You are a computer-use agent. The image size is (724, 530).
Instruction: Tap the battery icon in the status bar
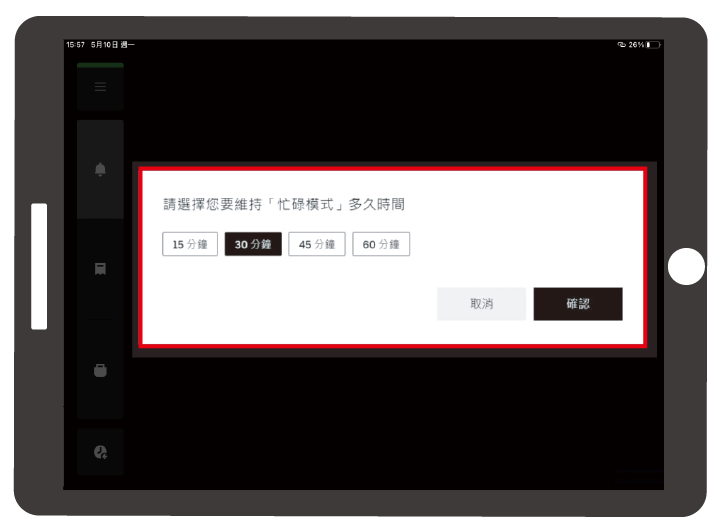(653, 45)
